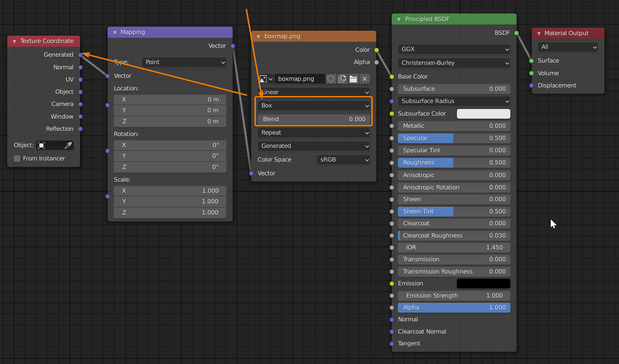This screenshot has height=364, width=619.
Task: Open the Subsurface Color swatch picker
Action: (483, 113)
